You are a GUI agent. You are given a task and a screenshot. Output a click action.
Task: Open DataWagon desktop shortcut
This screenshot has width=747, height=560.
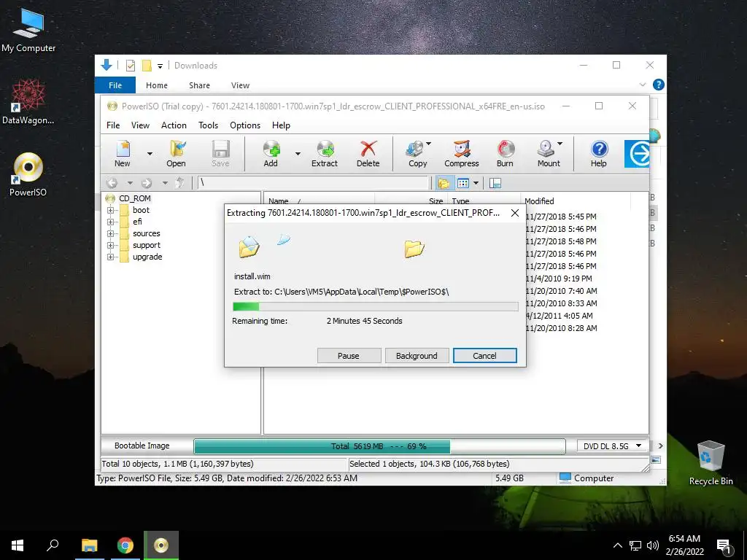[x=28, y=101]
